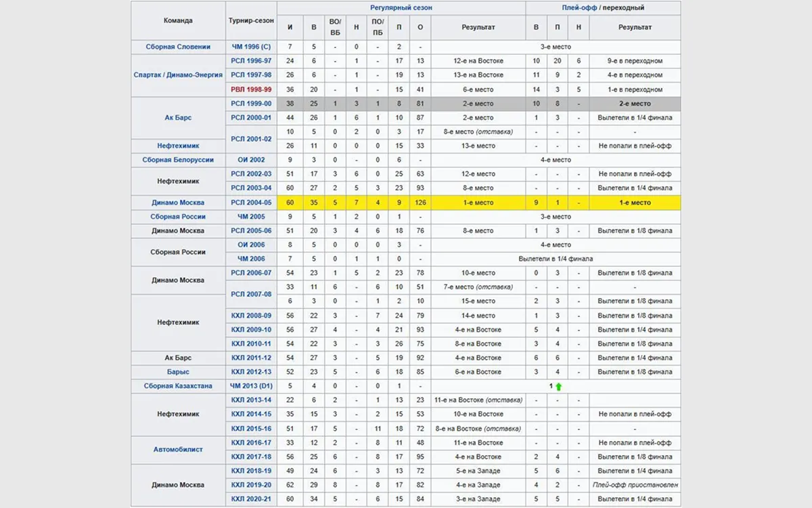Click the Команда column header

[x=178, y=20]
